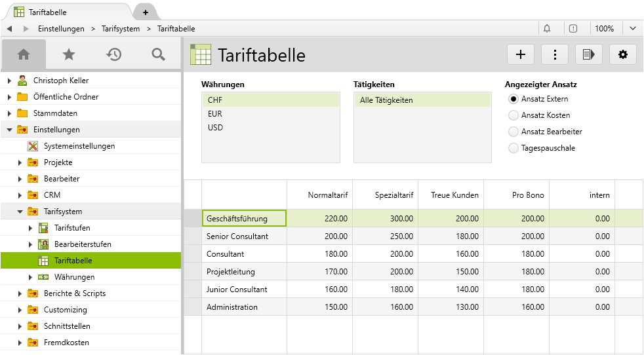Image resolution: width=644 pixels, height=355 pixels.
Task: Expand the Tarifstufen tree node
Action: (31, 228)
